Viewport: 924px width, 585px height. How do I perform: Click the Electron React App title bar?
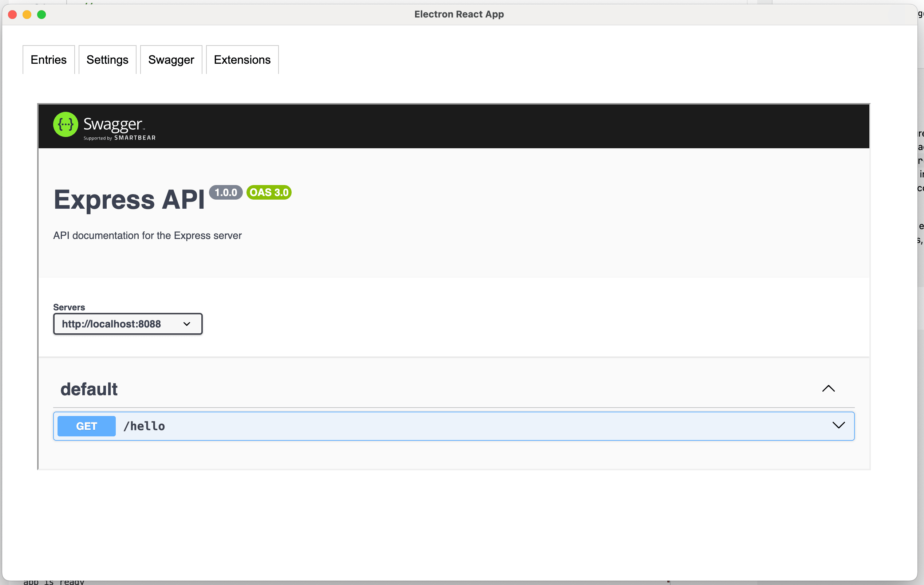(459, 15)
